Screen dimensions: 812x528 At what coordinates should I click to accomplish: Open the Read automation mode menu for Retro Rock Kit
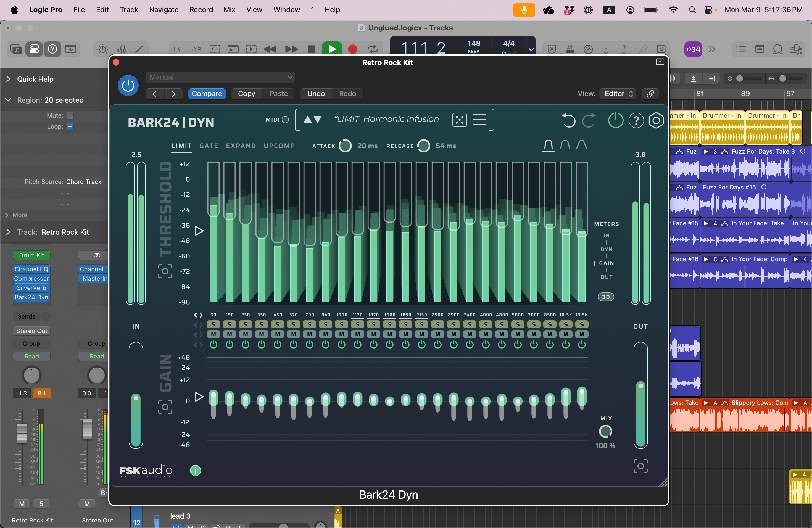pos(32,356)
